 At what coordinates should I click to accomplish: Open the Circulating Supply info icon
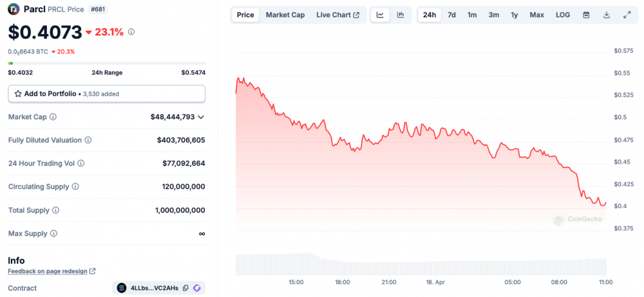[75, 186]
